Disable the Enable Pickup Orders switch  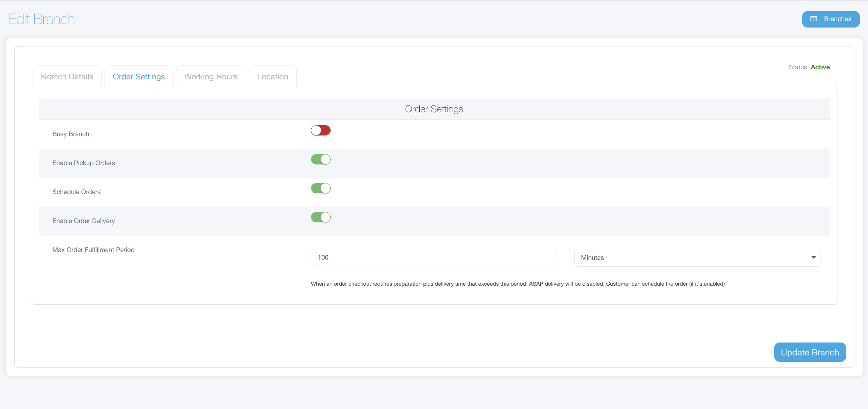321,159
